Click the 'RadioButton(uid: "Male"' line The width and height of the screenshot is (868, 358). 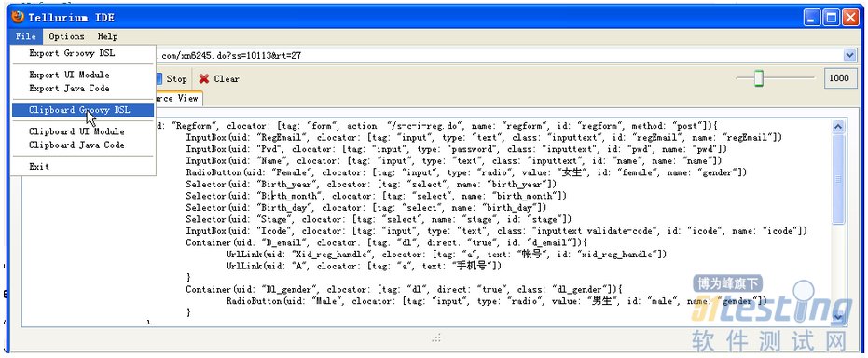click(x=497, y=301)
